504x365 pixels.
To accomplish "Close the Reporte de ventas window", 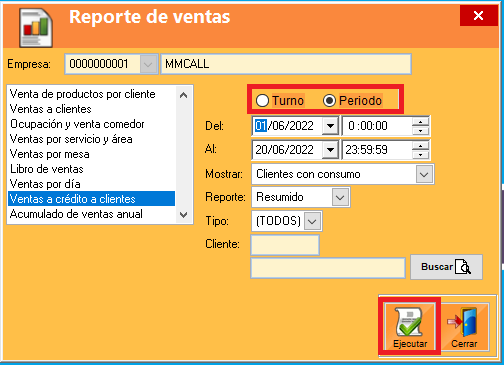I will click(479, 15).
